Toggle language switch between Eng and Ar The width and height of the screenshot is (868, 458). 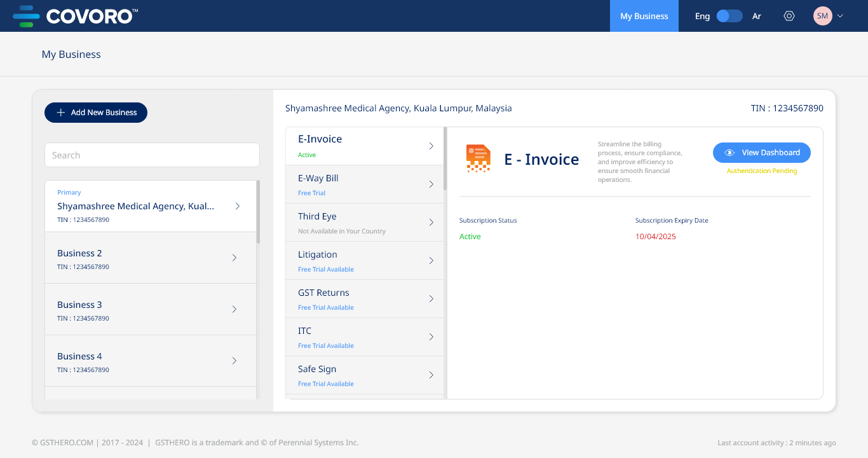tap(729, 16)
